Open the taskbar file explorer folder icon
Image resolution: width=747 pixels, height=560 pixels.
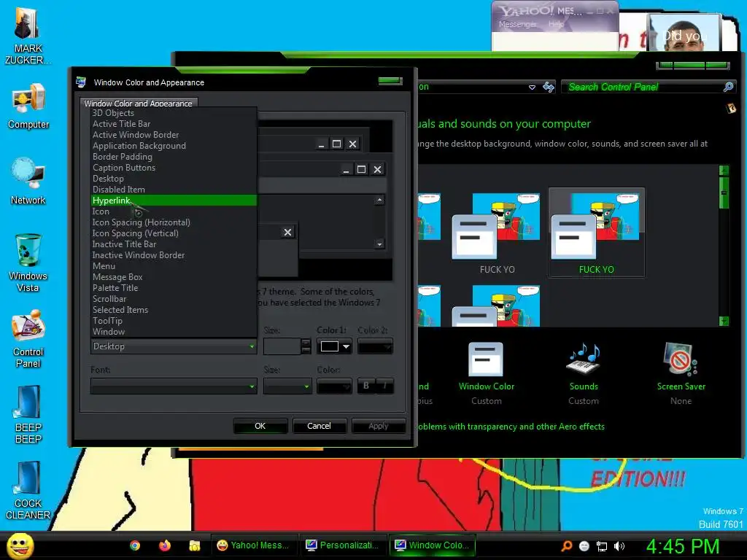[194, 545]
